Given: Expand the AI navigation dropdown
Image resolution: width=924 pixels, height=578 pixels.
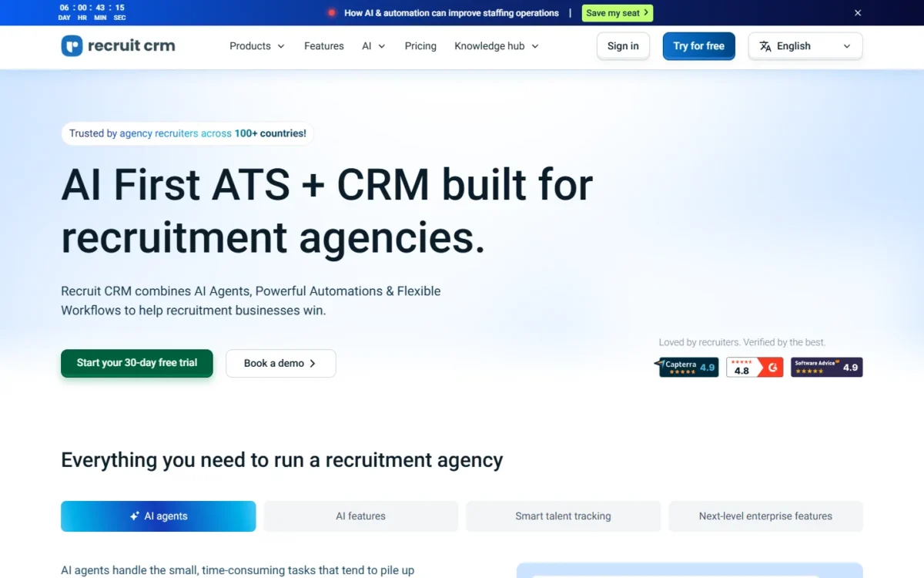Looking at the screenshot, I should coord(373,46).
